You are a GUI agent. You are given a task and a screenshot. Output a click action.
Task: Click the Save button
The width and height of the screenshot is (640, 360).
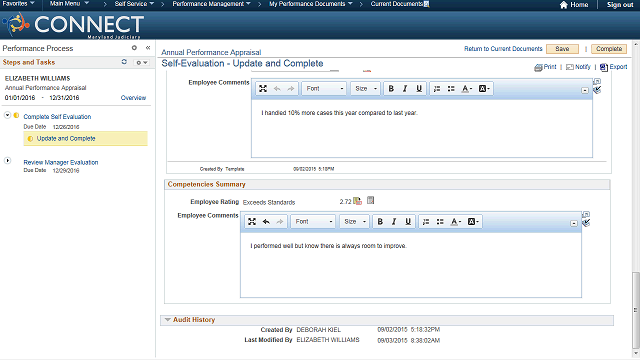pos(562,49)
